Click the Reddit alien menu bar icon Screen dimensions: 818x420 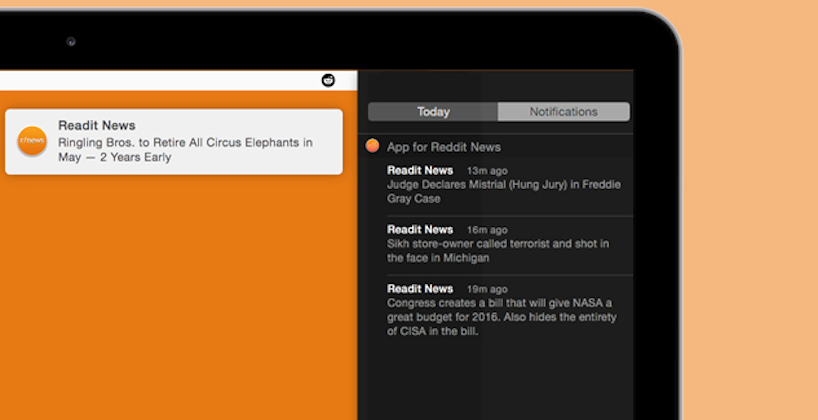pyautogui.click(x=328, y=80)
